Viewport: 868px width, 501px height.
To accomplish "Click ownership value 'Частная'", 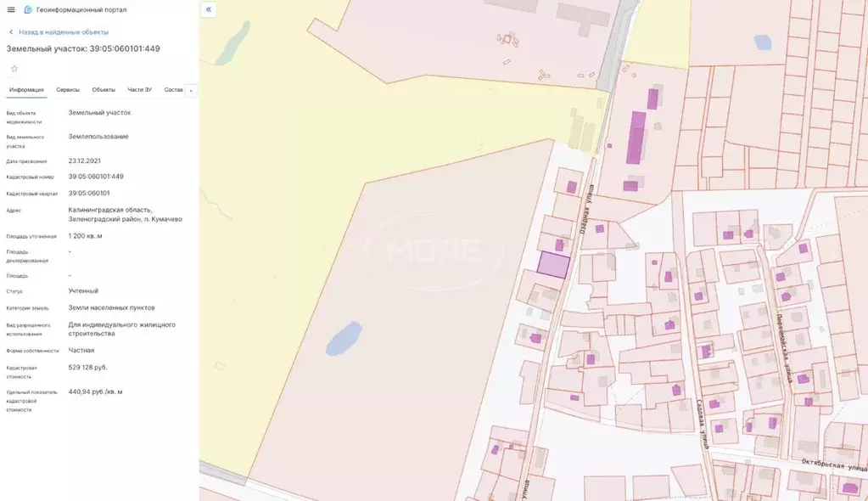I will click(x=81, y=350).
